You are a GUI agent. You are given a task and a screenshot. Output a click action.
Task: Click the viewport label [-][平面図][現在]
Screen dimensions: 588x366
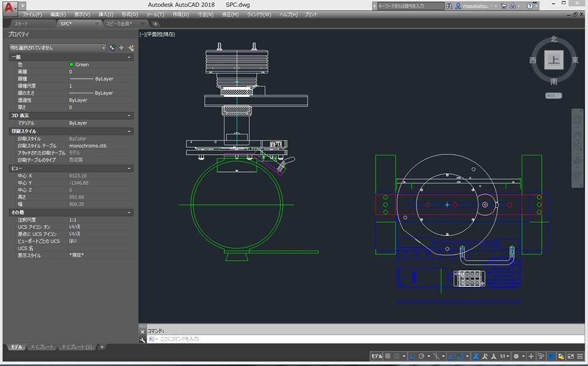[x=157, y=34]
